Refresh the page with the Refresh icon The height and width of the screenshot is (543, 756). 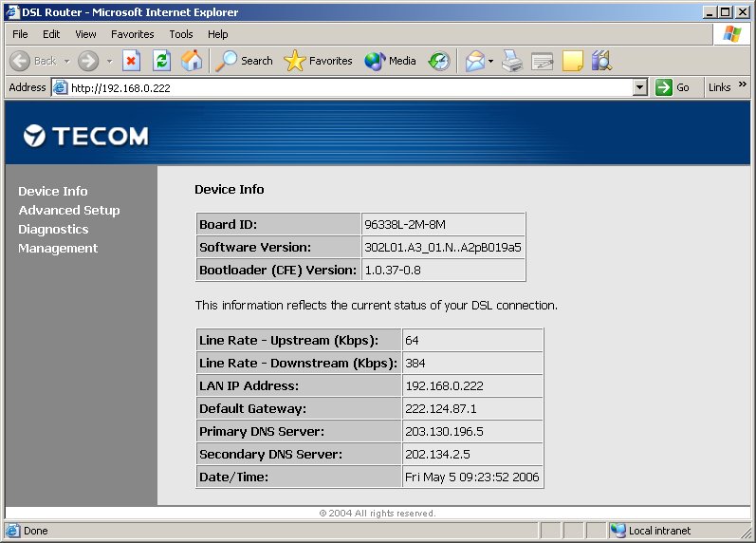click(161, 61)
